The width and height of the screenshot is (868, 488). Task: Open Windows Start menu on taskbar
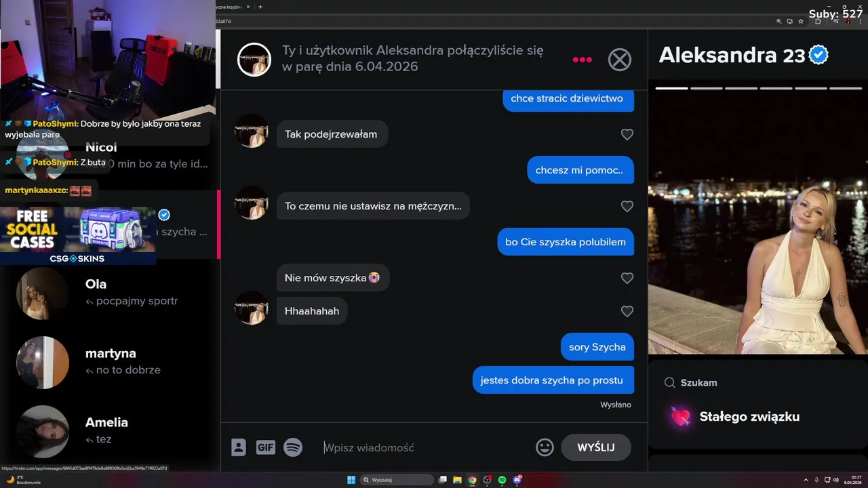[351, 480]
